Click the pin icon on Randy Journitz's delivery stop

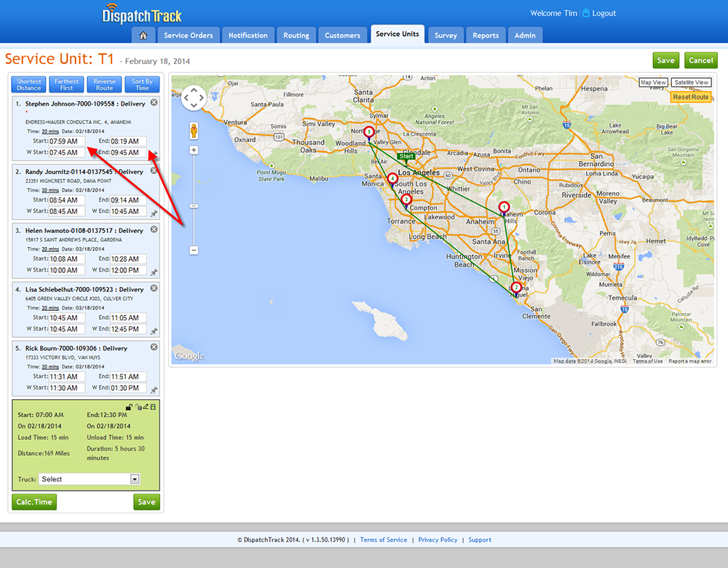point(154,213)
